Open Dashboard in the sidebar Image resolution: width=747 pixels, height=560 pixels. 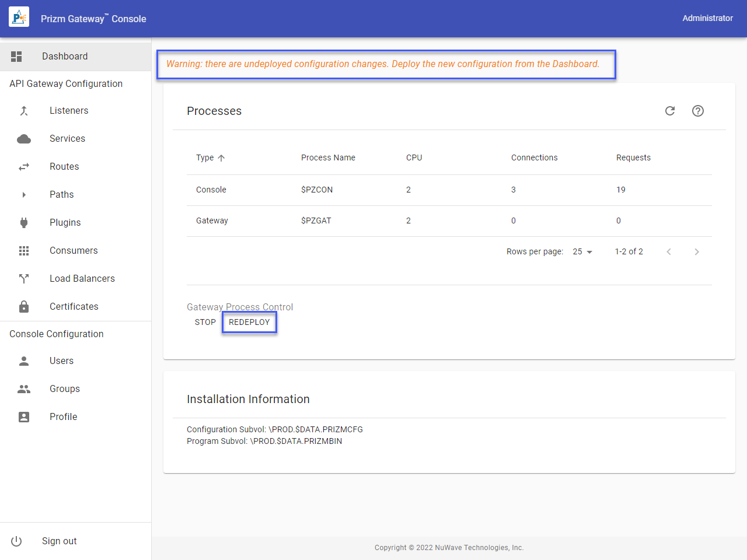pyautogui.click(x=65, y=57)
